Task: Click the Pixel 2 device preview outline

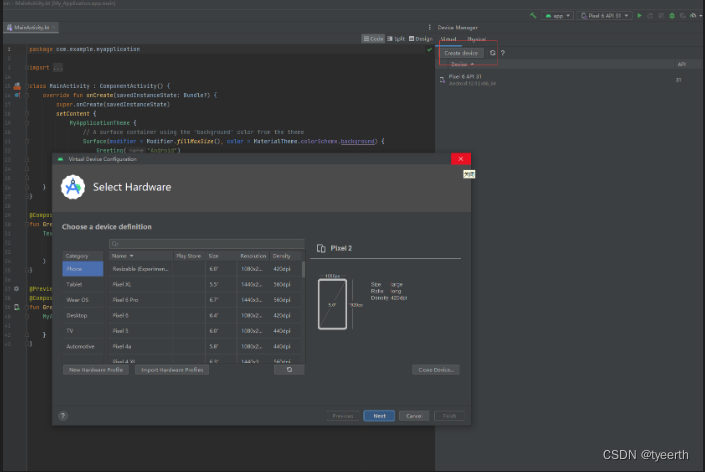Action: 332,304
